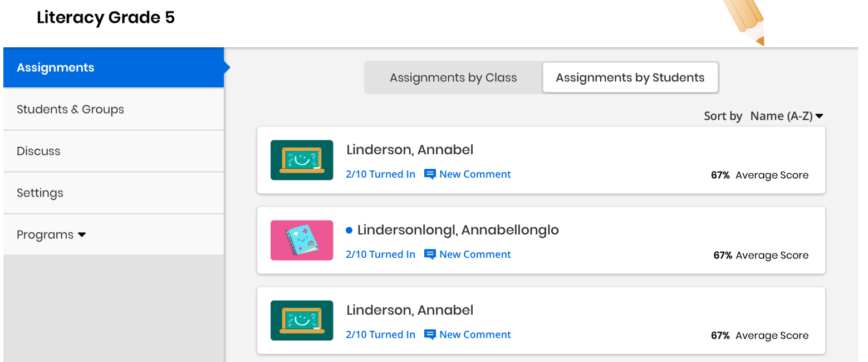Open Annabel's New Comment link
Image resolution: width=868 pixels, height=362 pixels.
click(475, 174)
